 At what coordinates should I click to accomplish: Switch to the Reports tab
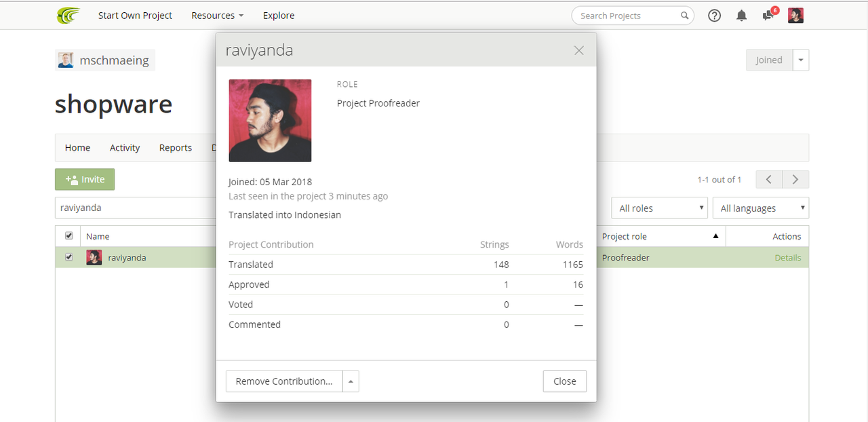click(x=176, y=148)
